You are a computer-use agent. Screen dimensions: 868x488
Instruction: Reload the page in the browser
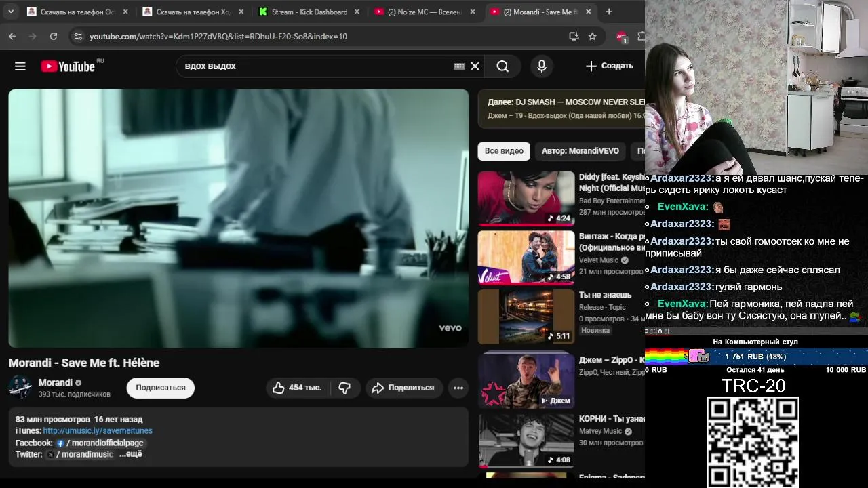[54, 36]
